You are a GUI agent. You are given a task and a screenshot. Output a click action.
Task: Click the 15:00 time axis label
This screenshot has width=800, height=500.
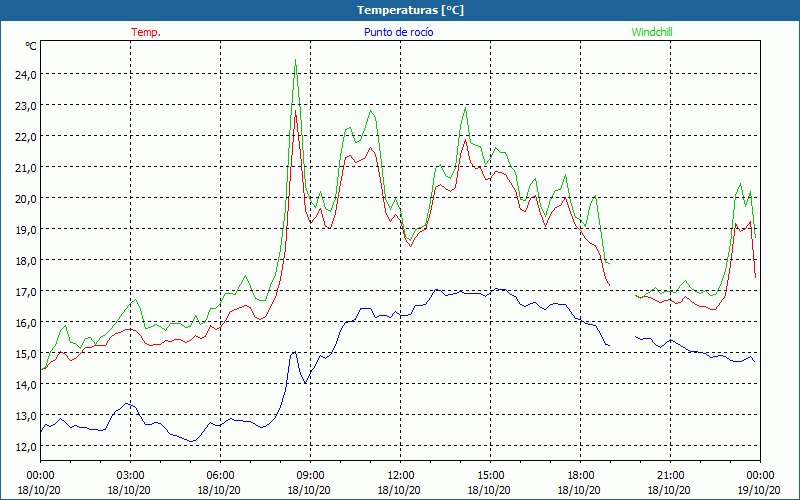[x=490, y=476]
